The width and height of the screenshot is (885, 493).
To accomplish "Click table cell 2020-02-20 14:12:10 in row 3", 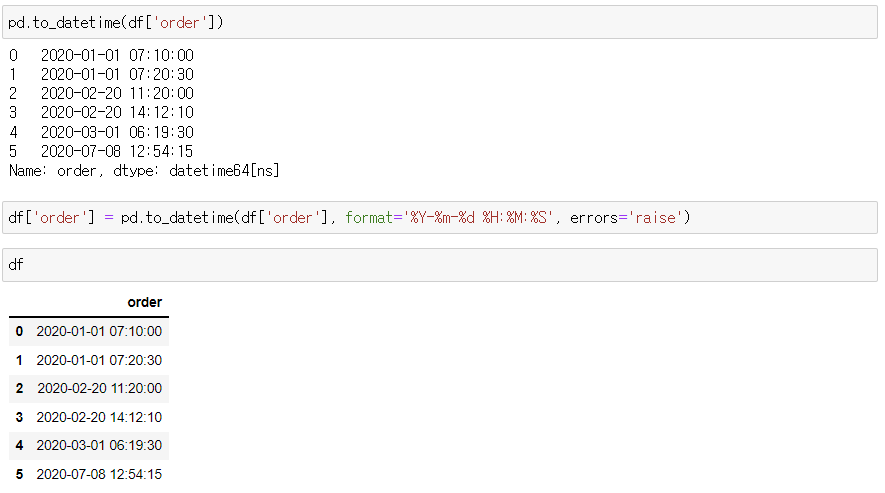I will pos(99,417).
